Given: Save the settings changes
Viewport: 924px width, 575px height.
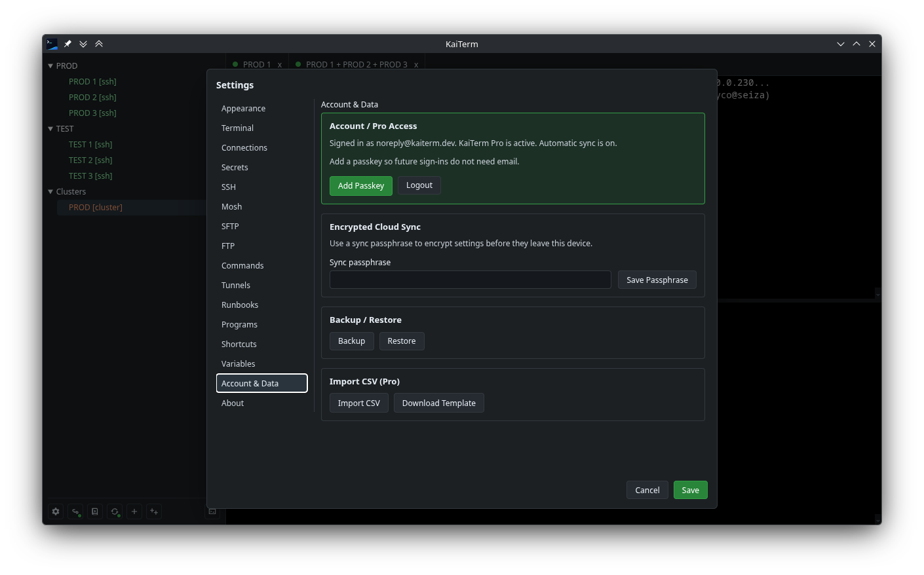Looking at the screenshot, I should 691,490.
